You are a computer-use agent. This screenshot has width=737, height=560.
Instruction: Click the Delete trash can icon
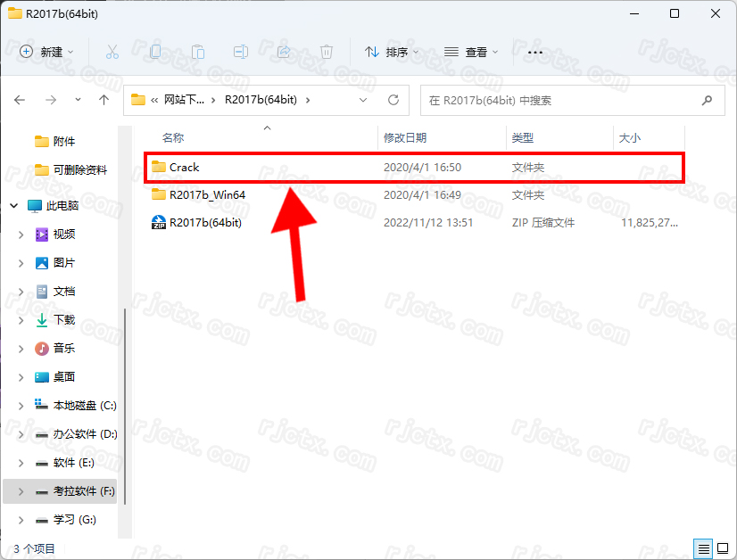tap(327, 52)
